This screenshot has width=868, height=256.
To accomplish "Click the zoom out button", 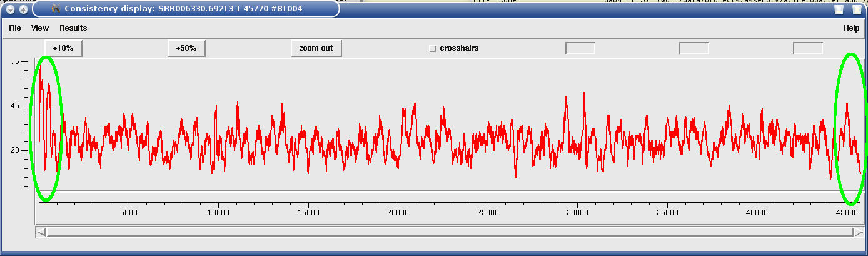I will 316,48.
